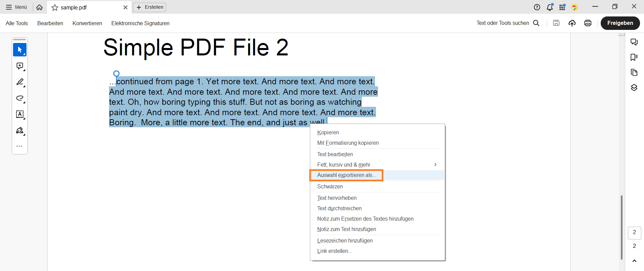Open the layers panel icon
The width and height of the screenshot is (644, 271).
[634, 88]
